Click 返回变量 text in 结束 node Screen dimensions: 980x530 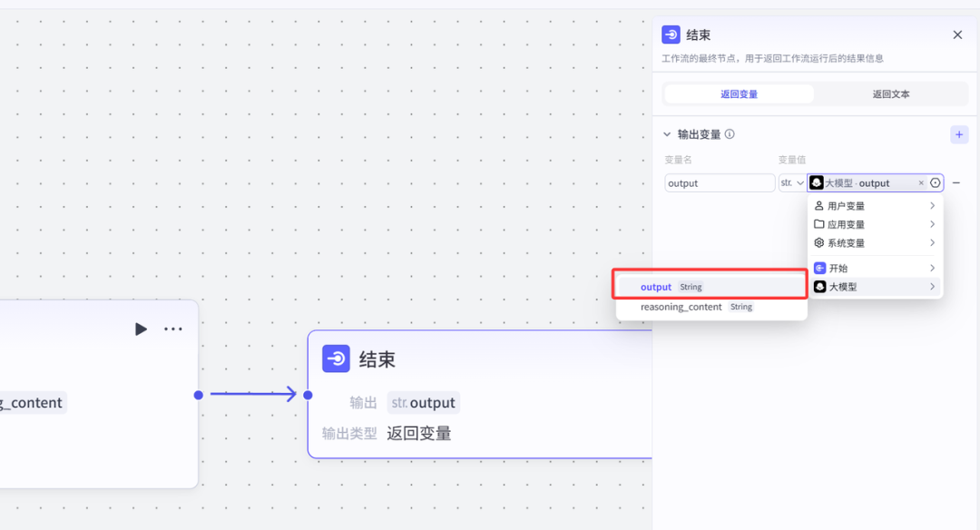point(418,433)
